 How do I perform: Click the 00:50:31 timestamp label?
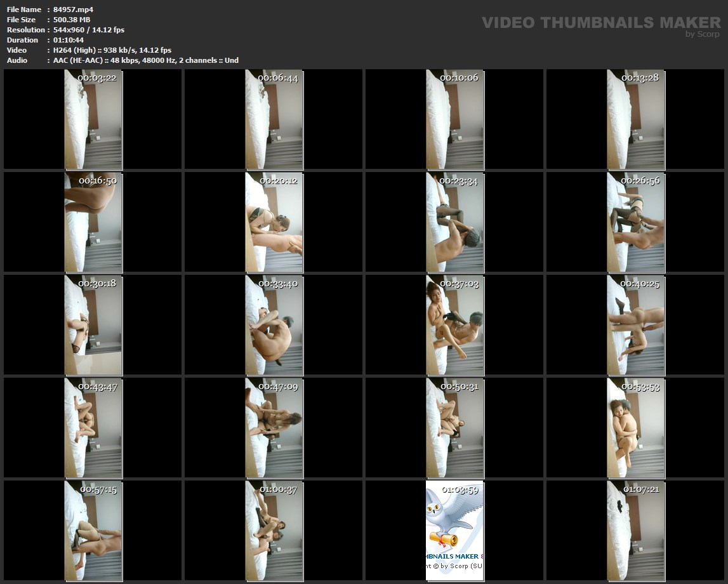[459, 387]
